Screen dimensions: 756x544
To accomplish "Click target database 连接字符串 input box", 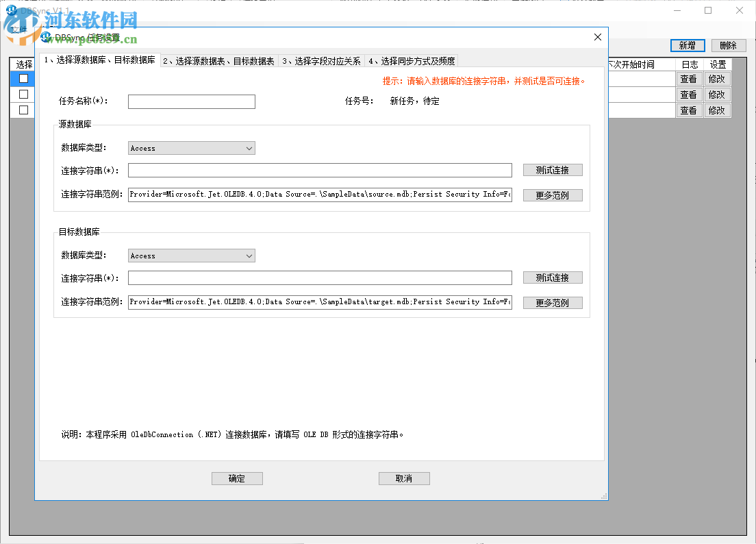I will tap(320, 277).
